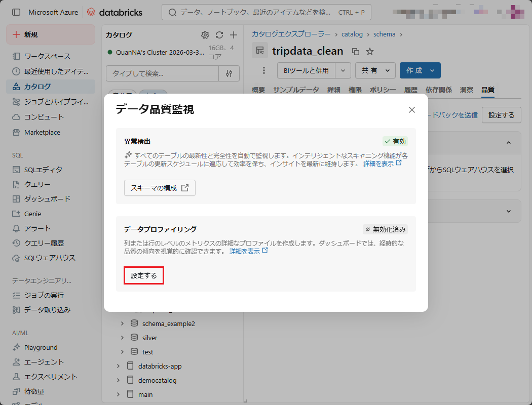Viewport: 532px width, 405px height.
Task: Click the plus icon in catalog panel
Action: (x=234, y=35)
